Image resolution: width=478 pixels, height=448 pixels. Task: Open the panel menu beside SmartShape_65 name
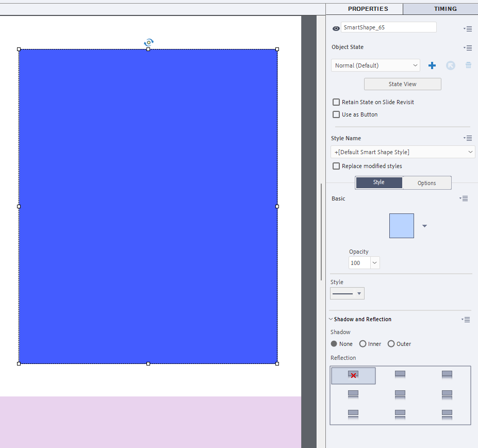coord(467,29)
